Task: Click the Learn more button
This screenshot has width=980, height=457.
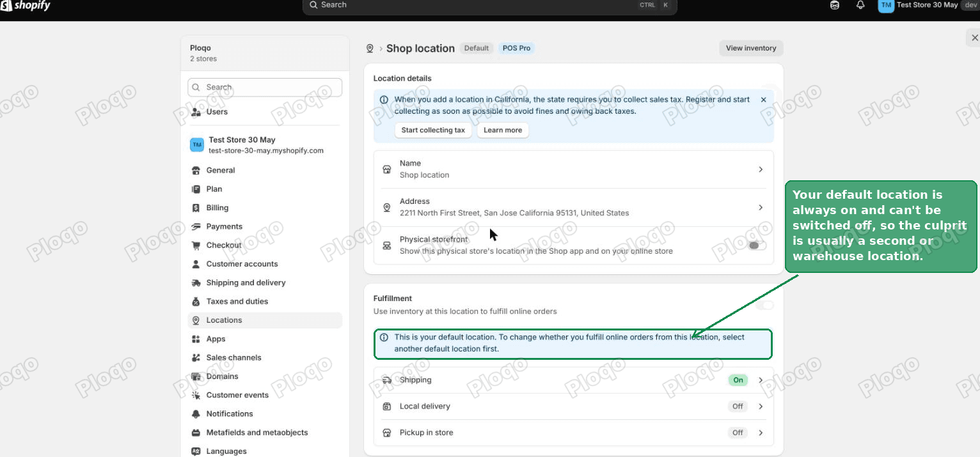Action: point(503,130)
